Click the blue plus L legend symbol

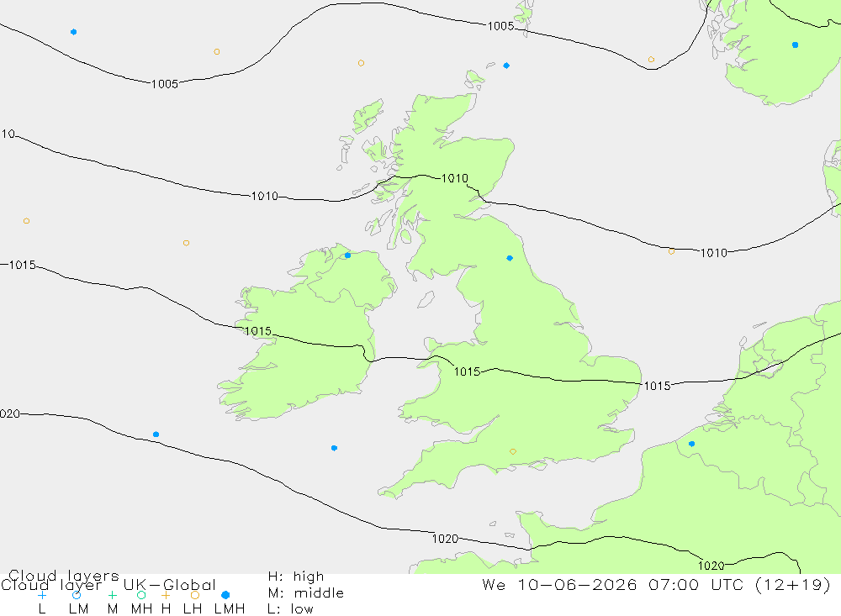(x=42, y=595)
